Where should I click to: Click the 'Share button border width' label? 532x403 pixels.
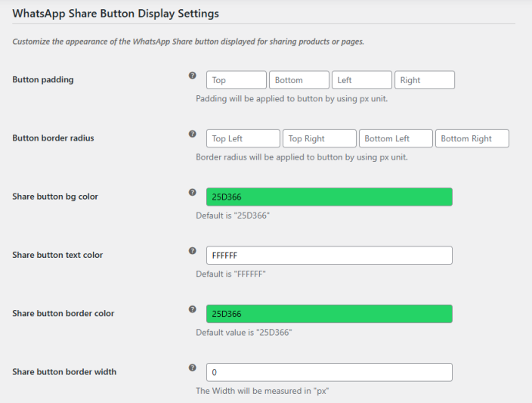[x=64, y=372]
